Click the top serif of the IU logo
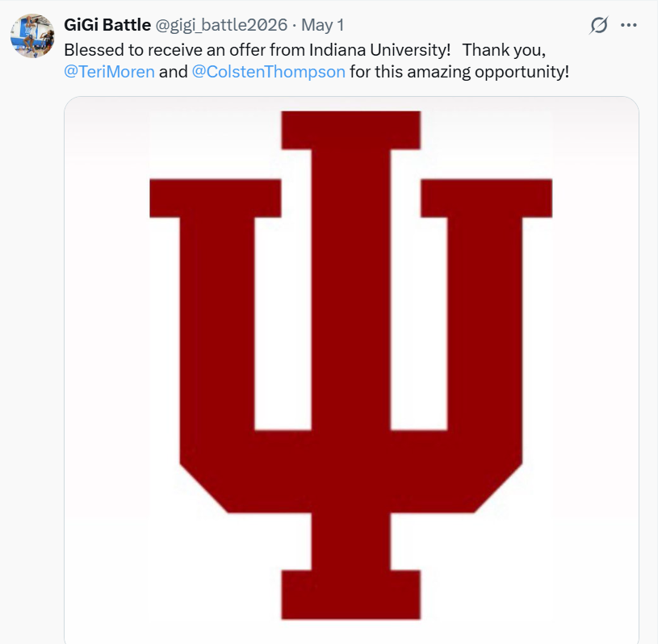 (x=351, y=129)
